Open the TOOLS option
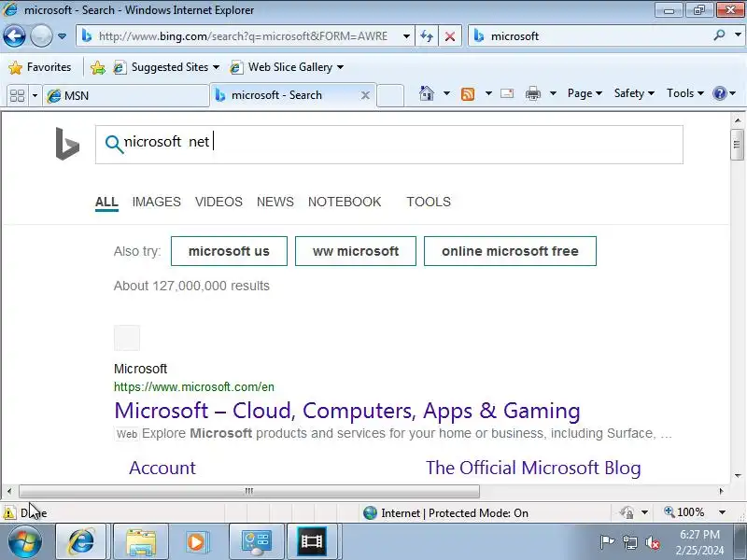The width and height of the screenshot is (747, 560). pyautogui.click(x=429, y=202)
